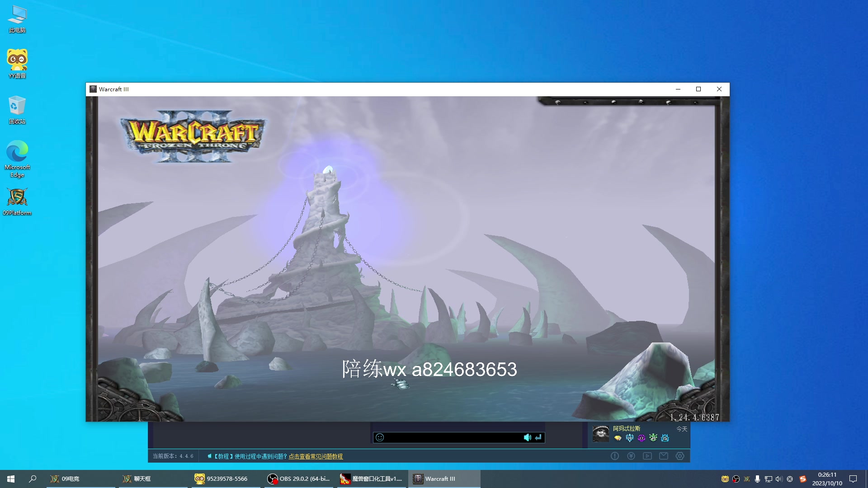Click 09Platform shield icon in system tray
This screenshot has height=488, width=868.
(x=747, y=479)
